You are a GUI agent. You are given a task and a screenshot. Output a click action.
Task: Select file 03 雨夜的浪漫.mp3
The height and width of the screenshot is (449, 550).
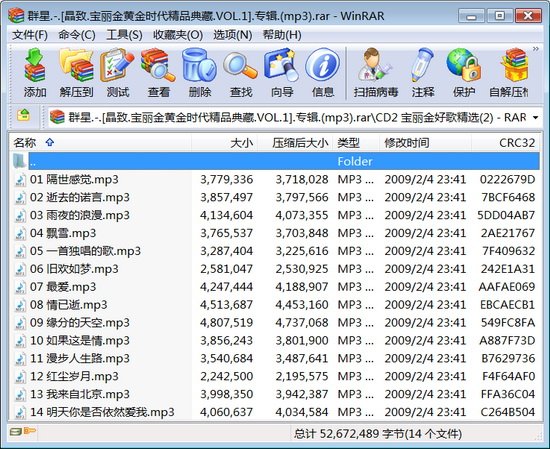[275, 215]
